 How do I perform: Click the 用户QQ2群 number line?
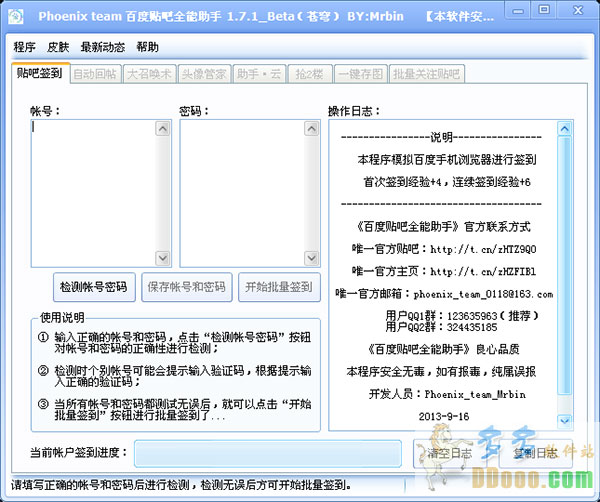pos(441,327)
